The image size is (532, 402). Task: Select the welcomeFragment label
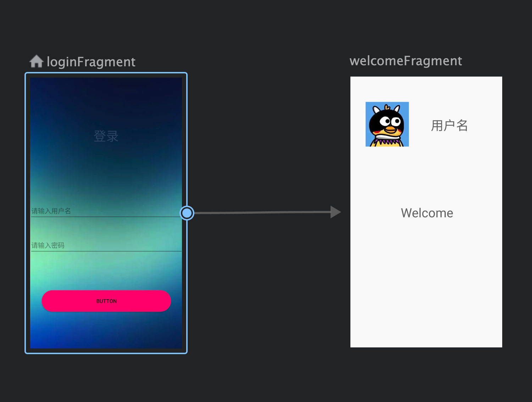[x=406, y=61]
